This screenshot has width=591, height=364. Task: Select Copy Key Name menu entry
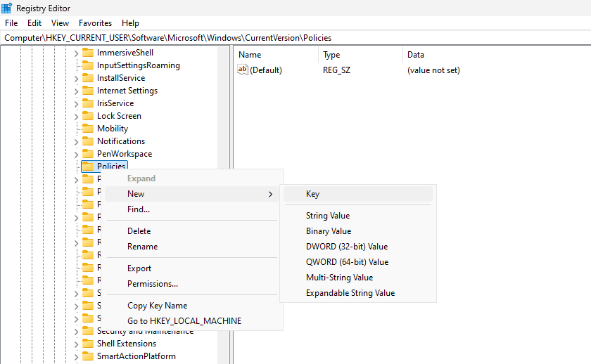point(157,306)
